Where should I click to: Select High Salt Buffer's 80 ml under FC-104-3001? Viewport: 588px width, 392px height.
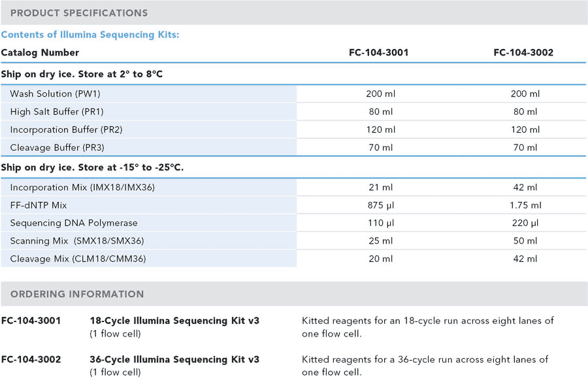coord(381,112)
